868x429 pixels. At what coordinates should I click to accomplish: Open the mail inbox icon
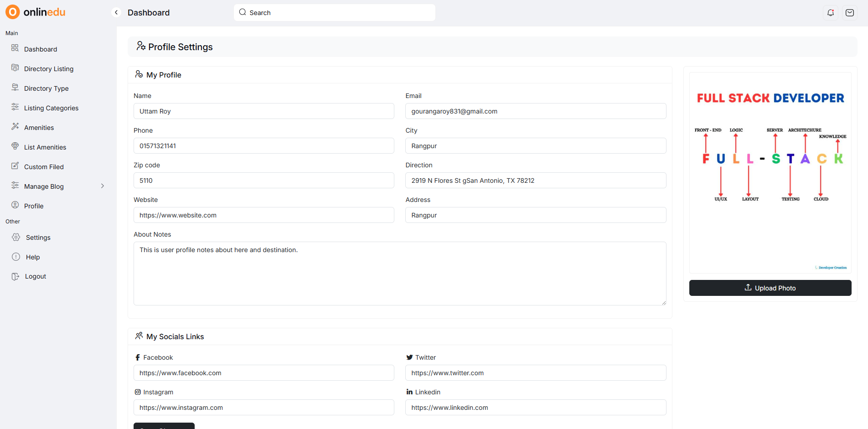pyautogui.click(x=850, y=13)
